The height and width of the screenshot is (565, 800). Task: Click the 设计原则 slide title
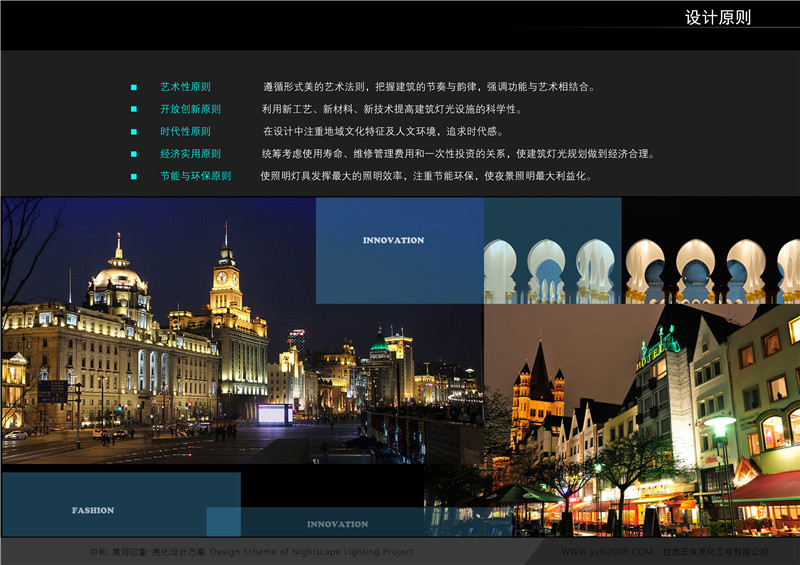tap(717, 18)
